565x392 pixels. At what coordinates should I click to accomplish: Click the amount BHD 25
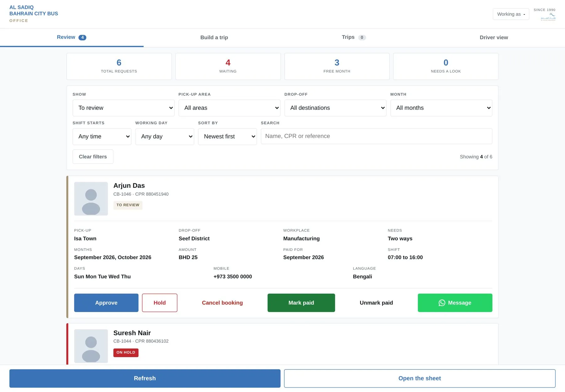[188, 257]
